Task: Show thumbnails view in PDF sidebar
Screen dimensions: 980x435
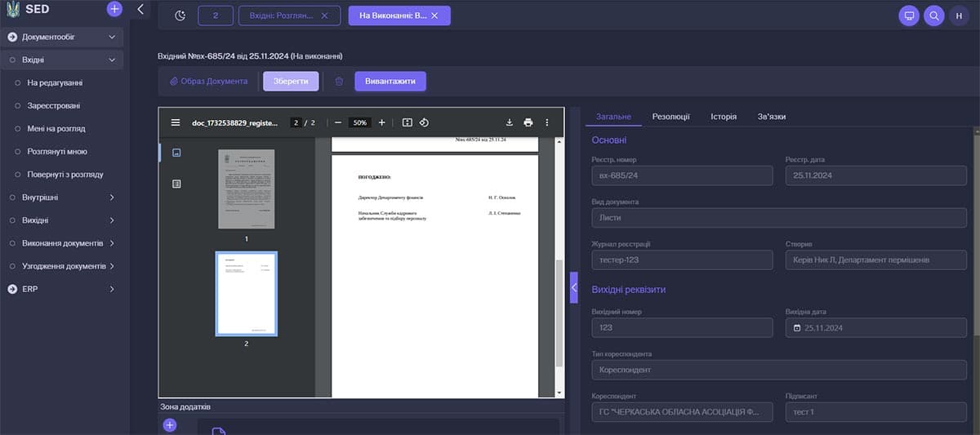Action: pyautogui.click(x=176, y=153)
